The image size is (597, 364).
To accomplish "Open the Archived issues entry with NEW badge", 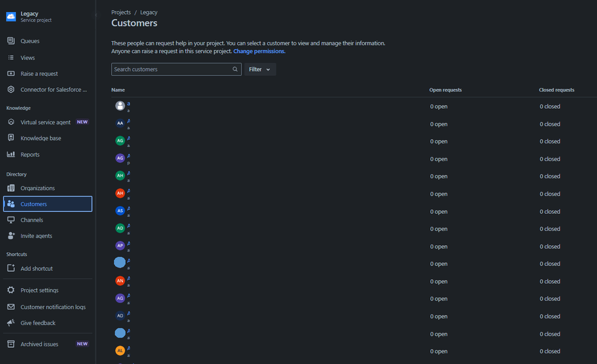I will (39, 344).
